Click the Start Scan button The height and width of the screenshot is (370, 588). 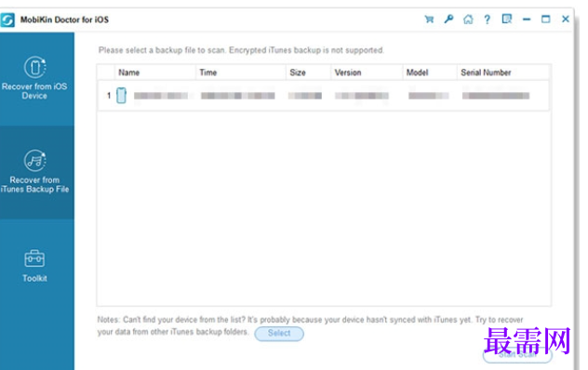[517, 354]
